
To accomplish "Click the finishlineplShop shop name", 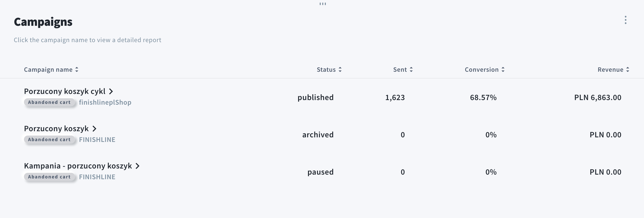I will pyautogui.click(x=105, y=102).
